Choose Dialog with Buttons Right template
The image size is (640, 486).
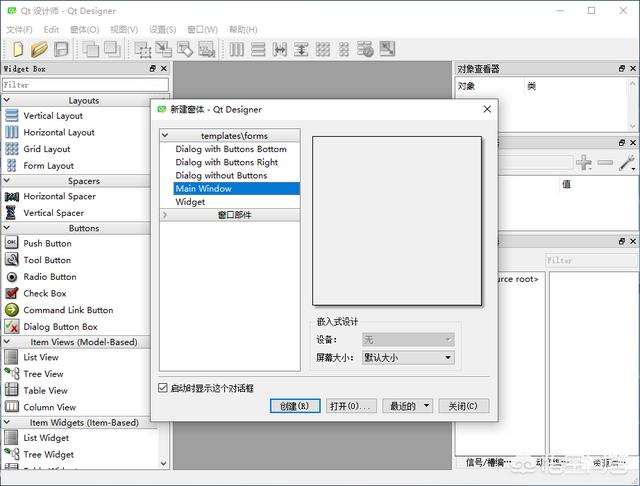pyautogui.click(x=227, y=162)
